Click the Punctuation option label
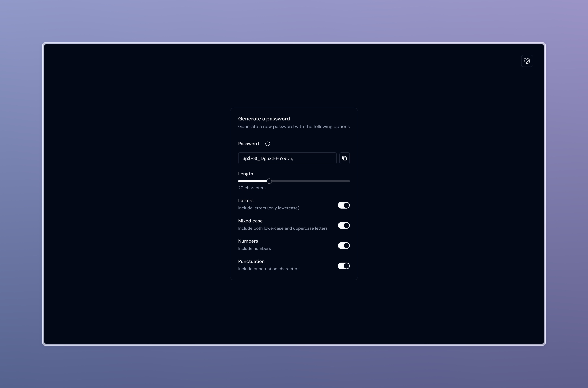Screen dimensions: 588x388 251,261
